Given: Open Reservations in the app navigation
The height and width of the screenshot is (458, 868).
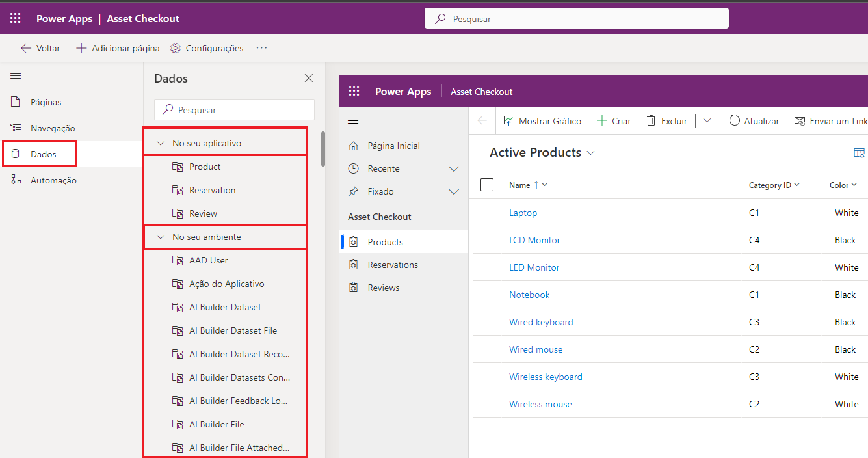Looking at the screenshot, I should pos(393,265).
